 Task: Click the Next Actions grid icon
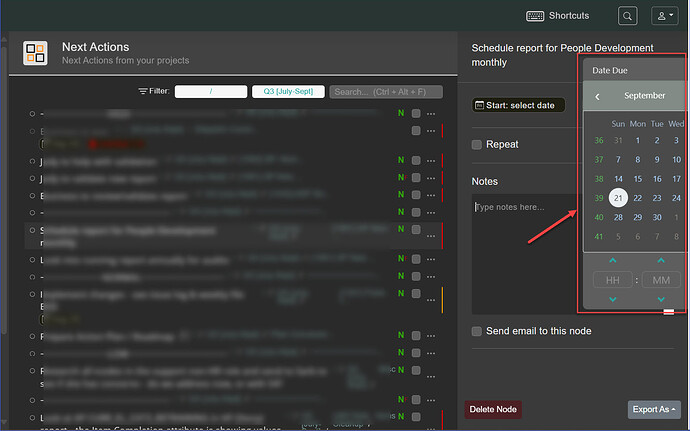(x=35, y=53)
